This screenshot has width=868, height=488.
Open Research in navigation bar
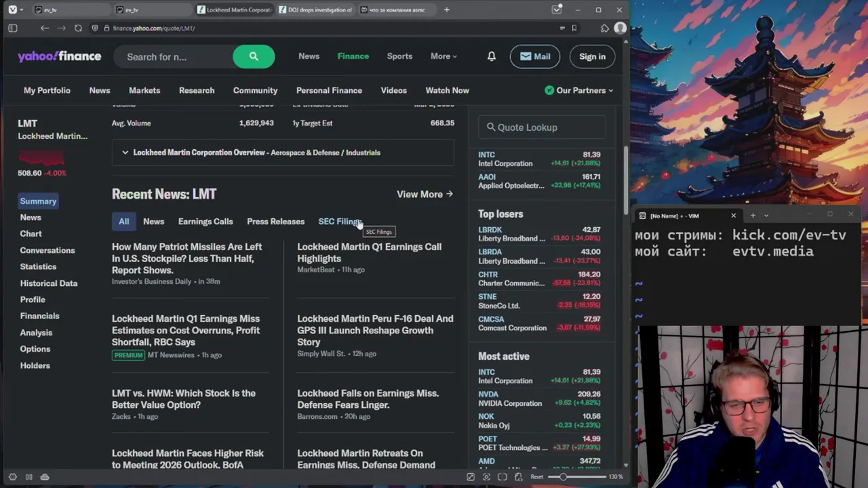tap(197, 90)
